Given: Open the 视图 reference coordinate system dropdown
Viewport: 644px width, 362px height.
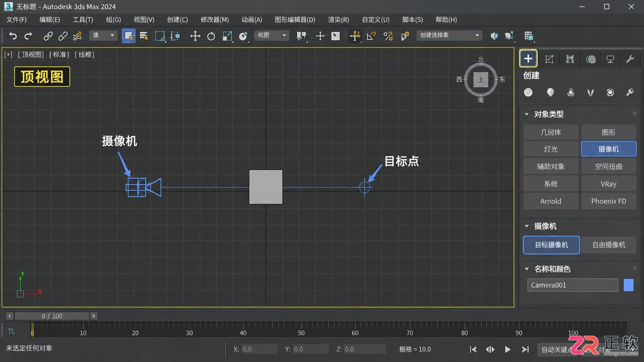Looking at the screenshot, I should (271, 35).
